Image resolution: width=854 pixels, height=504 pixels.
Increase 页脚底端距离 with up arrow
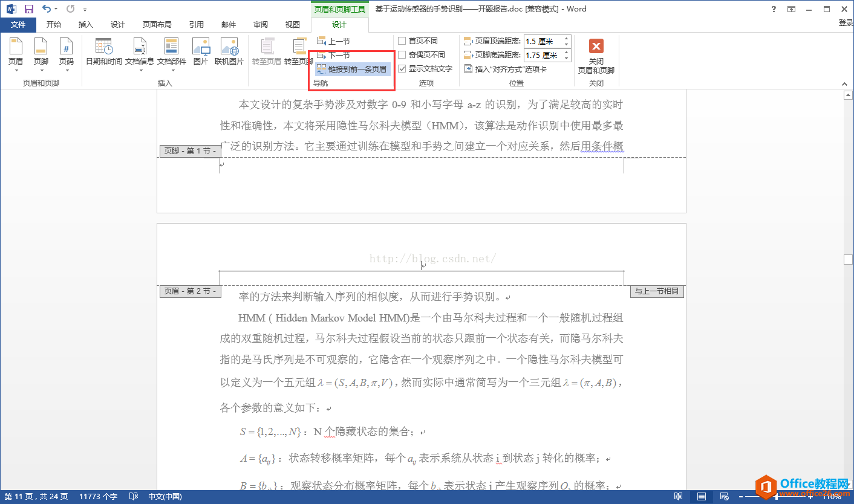point(567,52)
